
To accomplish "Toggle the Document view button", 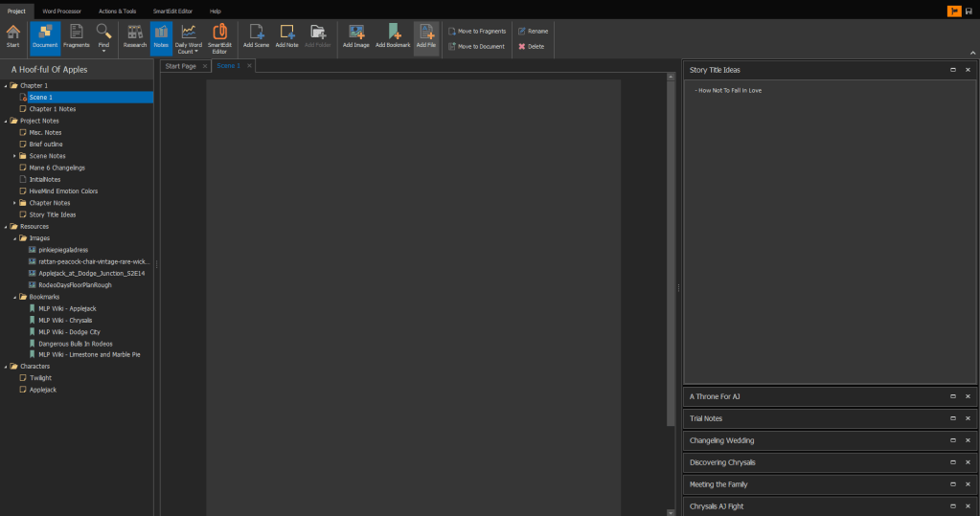I will coord(45,36).
